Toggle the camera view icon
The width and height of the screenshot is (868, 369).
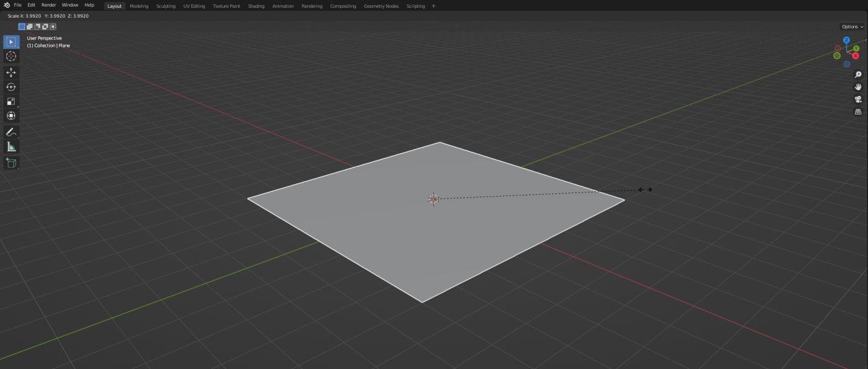pyautogui.click(x=858, y=100)
